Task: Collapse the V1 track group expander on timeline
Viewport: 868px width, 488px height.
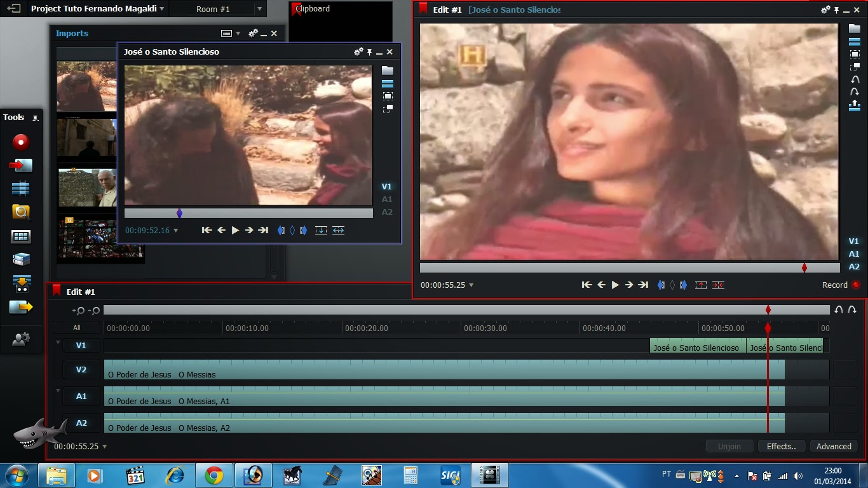Action: (58, 343)
